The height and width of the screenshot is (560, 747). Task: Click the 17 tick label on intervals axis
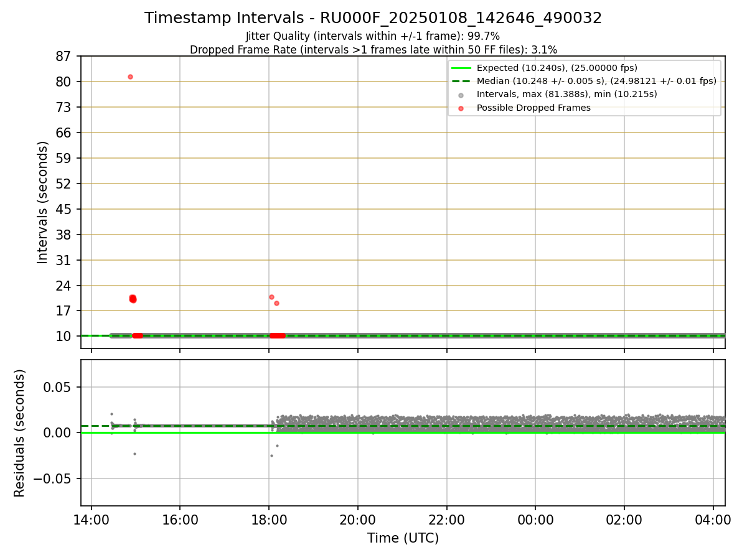pyautogui.click(x=64, y=310)
